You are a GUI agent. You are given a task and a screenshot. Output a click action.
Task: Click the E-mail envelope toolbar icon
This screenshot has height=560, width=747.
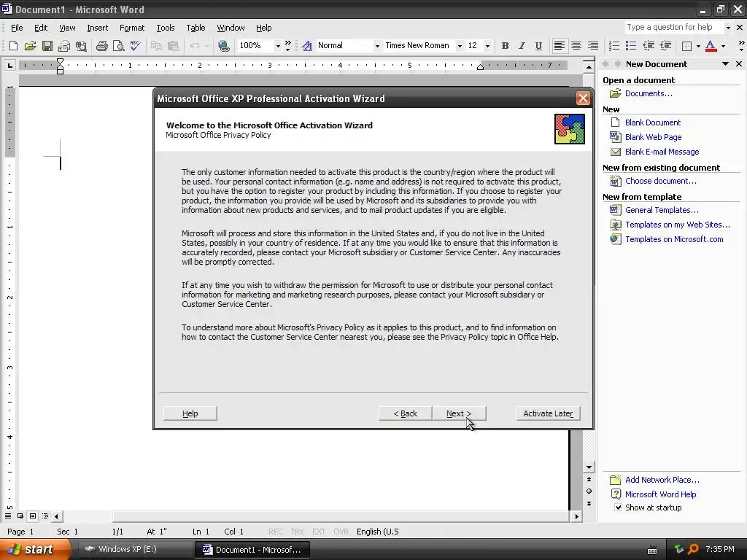pos(64,46)
